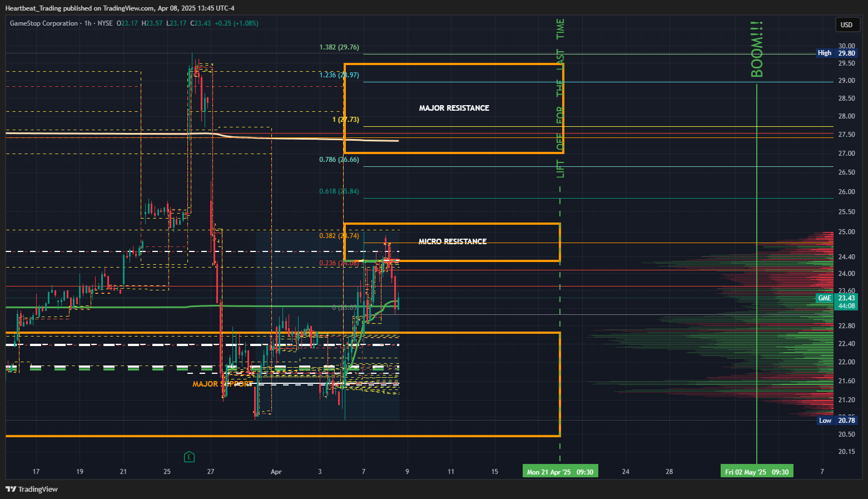Click the 26.00 price axis value
Image resolution: width=868 pixels, height=499 pixels.
847,192
